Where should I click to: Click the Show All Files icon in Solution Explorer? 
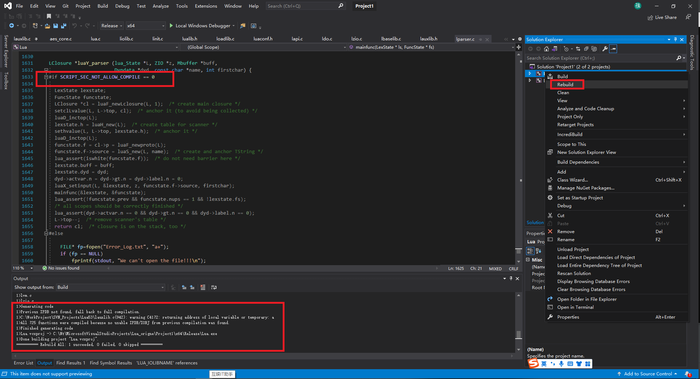pos(594,49)
